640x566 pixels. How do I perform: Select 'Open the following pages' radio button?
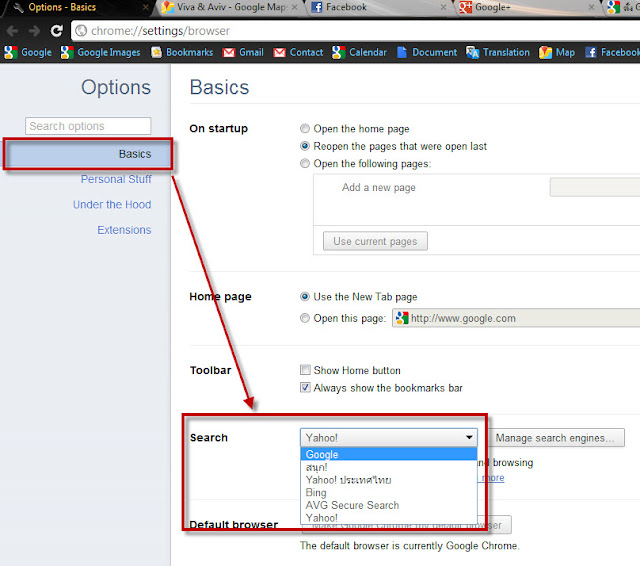click(305, 163)
